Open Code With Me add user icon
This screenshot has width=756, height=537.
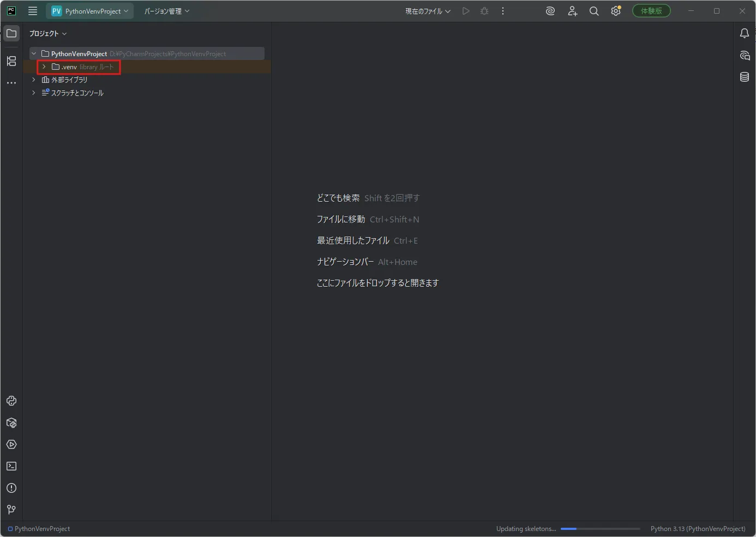pyautogui.click(x=572, y=11)
